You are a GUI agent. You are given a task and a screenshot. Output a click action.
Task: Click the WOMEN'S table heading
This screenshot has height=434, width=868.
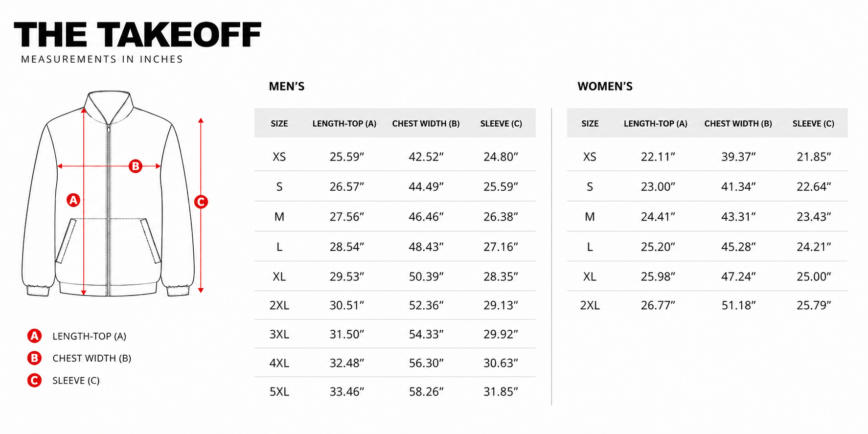coord(605,87)
